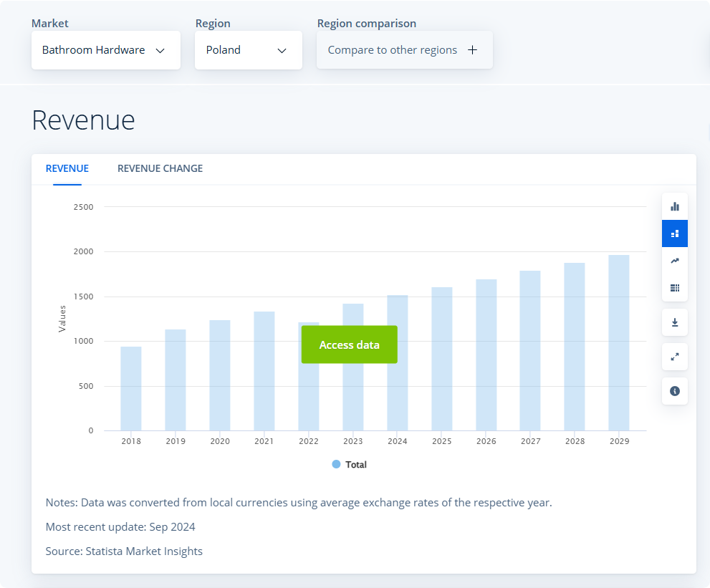Switch to bar chart view icon
710x588 pixels.
[x=674, y=206]
